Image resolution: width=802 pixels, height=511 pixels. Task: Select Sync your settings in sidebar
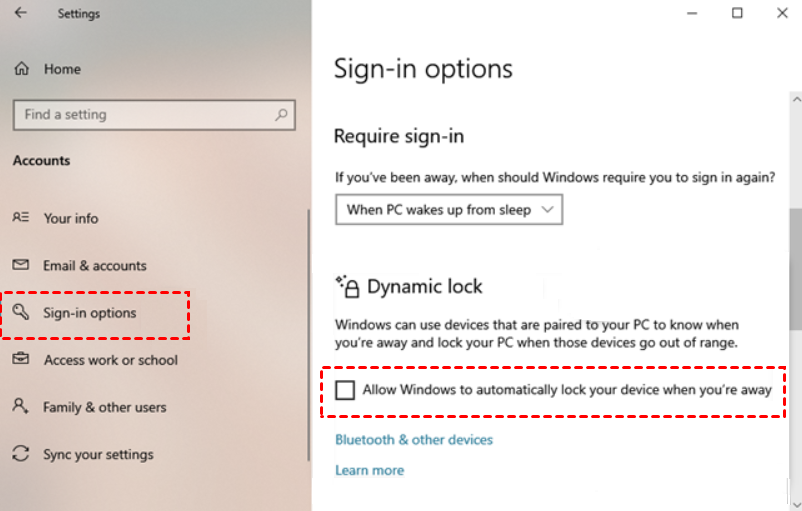coord(98,454)
